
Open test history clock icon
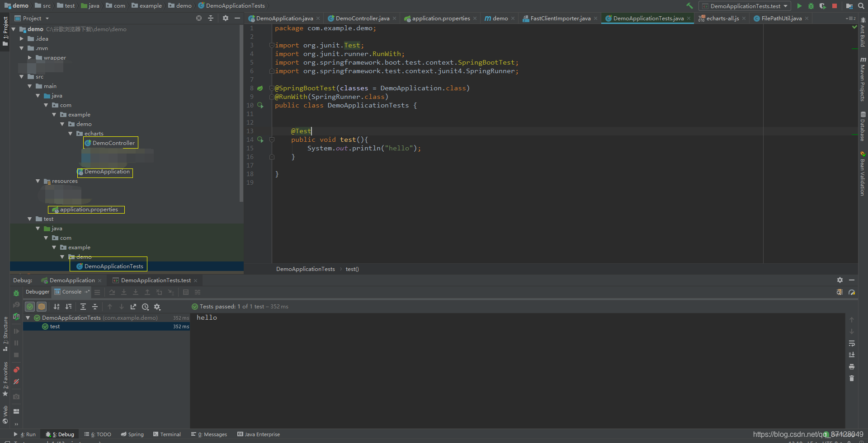[146, 307]
